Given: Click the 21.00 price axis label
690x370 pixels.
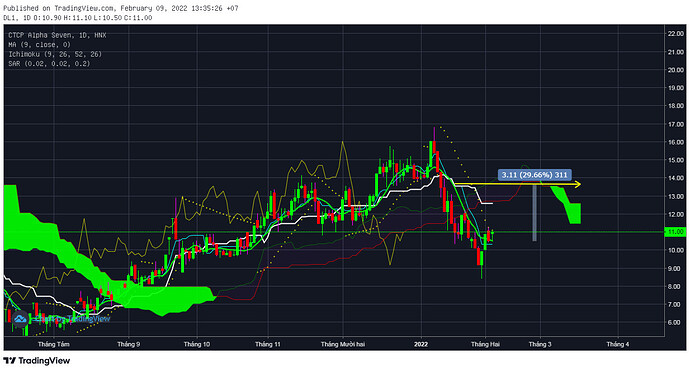Looking at the screenshot, I should point(675,52).
